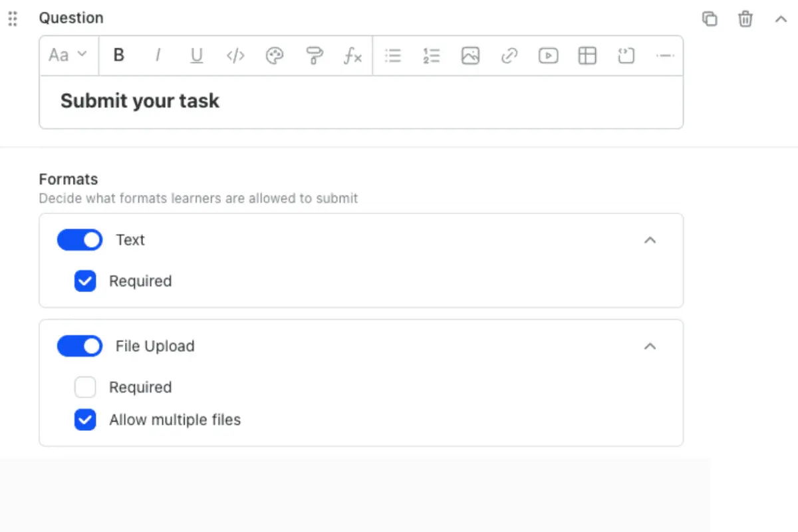The width and height of the screenshot is (798, 532).
Task: Insert a code block bracket icon
Action: point(626,56)
